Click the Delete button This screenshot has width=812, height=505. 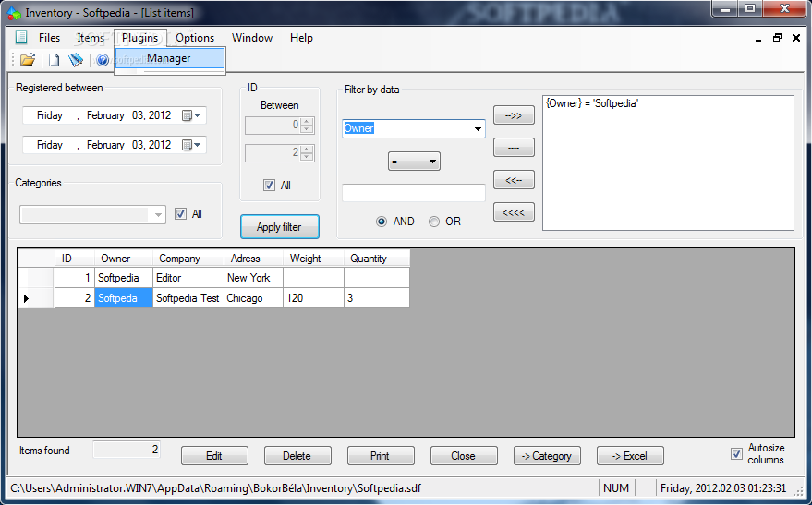tap(297, 456)
